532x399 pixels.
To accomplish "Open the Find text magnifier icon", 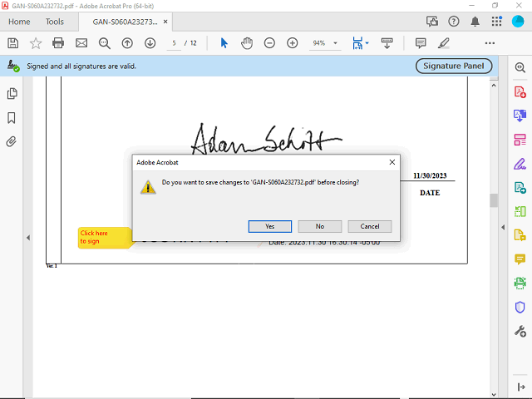I will click(105, 43).
